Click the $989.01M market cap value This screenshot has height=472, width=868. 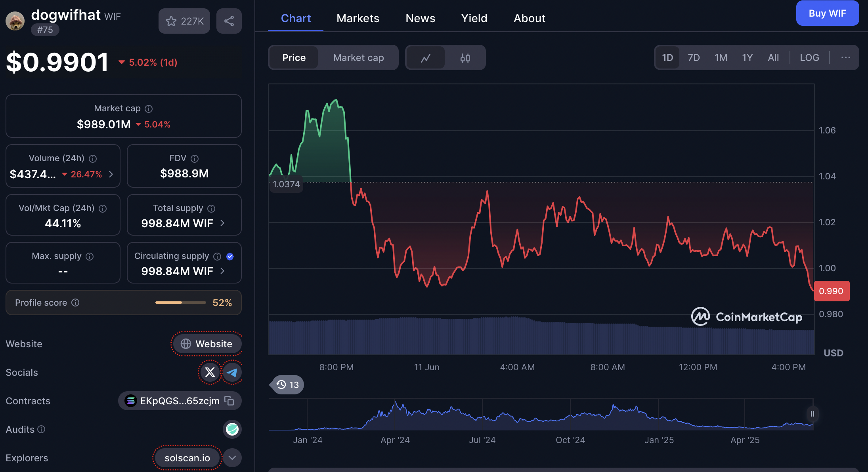[104, 124]
